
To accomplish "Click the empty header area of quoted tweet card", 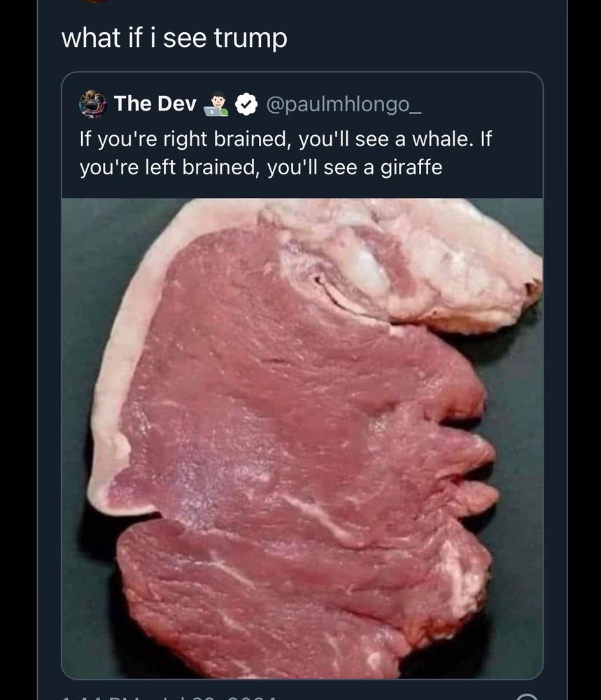I will pos(482,104).
